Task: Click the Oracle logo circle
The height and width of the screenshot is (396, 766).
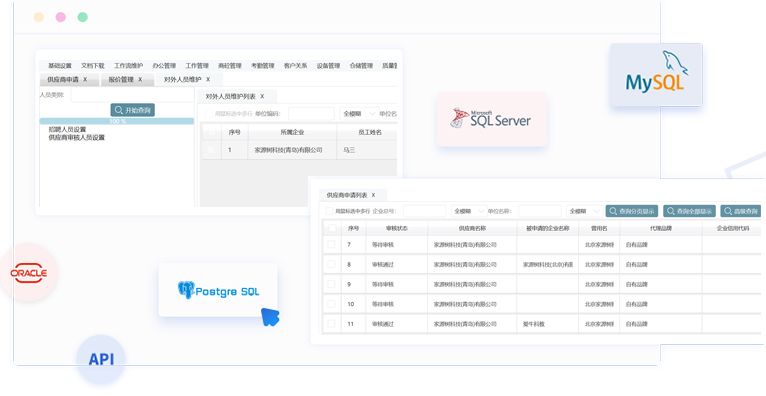Action: pos(29,272)
